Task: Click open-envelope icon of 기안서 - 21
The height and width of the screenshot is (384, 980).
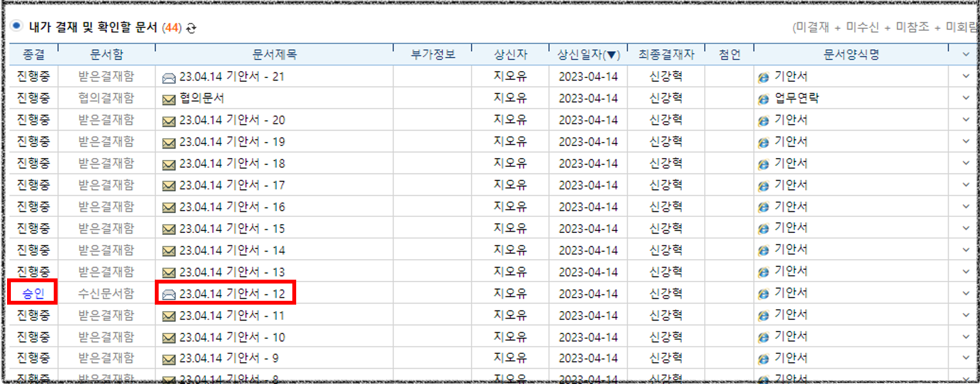Action: coord(169,77)
